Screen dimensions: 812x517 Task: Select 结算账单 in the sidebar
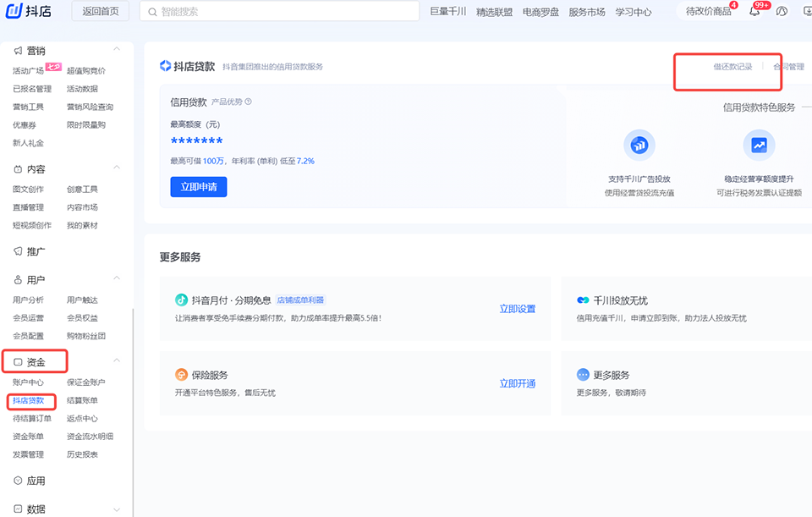82,400
